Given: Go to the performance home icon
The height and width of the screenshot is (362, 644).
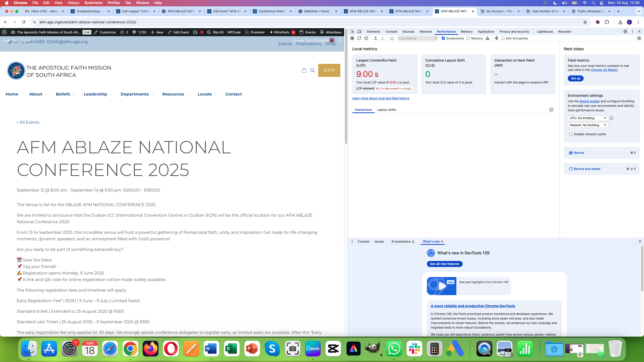Looking at the screenshot, I should point(392,38).
